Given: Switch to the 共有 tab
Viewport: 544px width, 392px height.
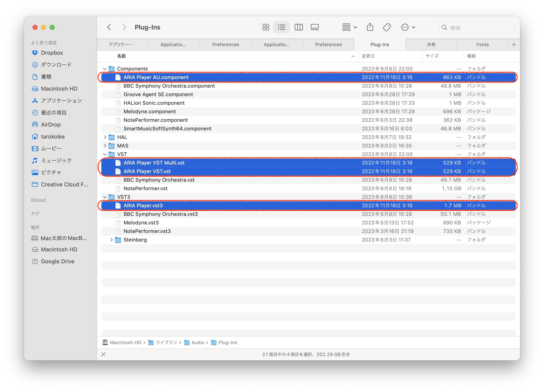Looking at the screenshot, I should click(x=431, y=45).
